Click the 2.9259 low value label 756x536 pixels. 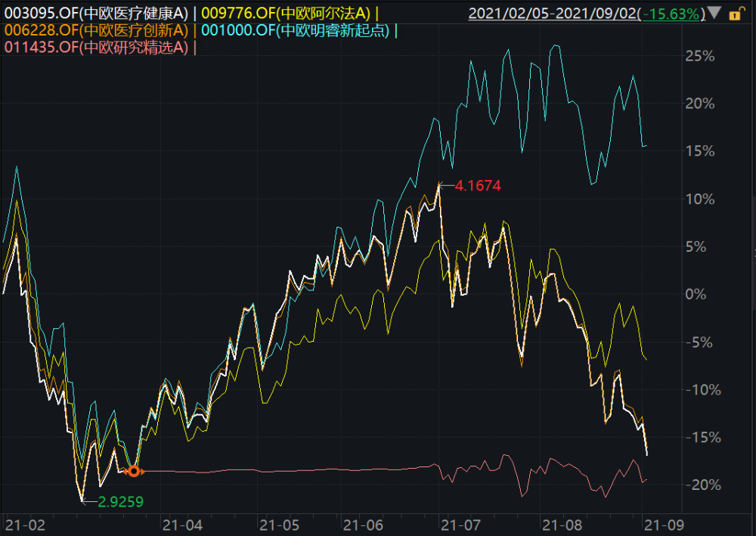[120, 502]
